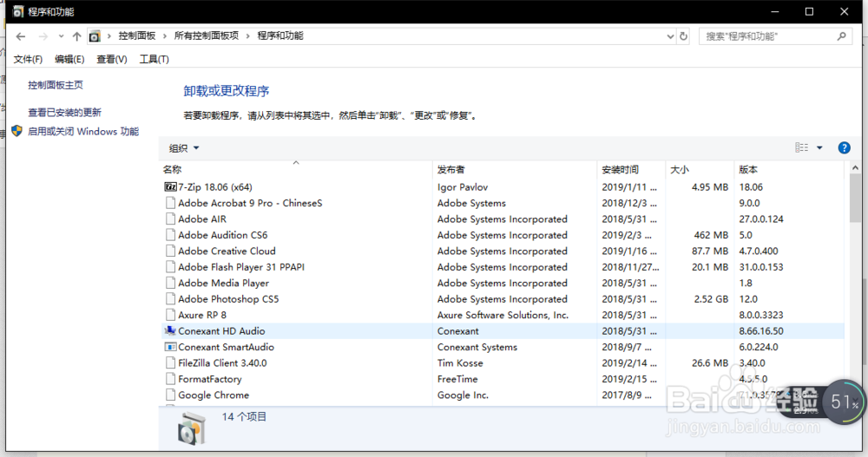Open the 工具(T) menu

pyautogui.click(x=154, y=59)
